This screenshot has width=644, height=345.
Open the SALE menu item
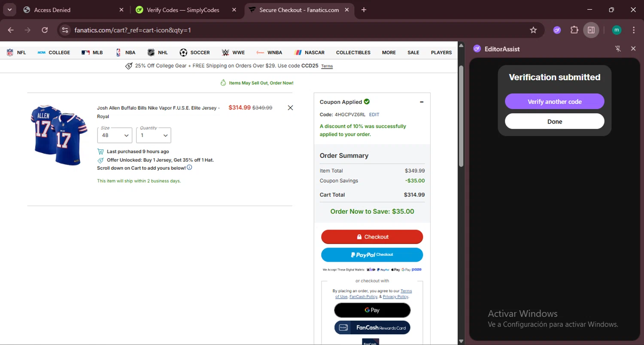point(413,52)
